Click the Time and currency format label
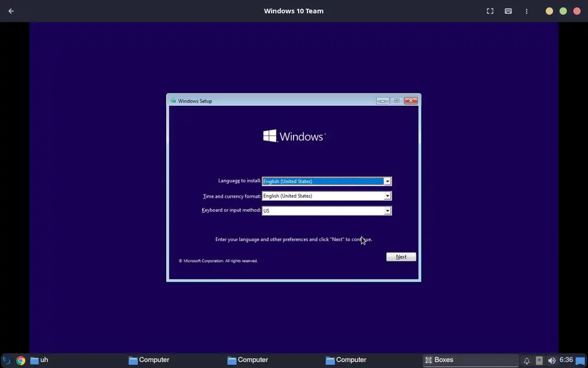This screenshot has width=588, height=368. pos(232,196)
